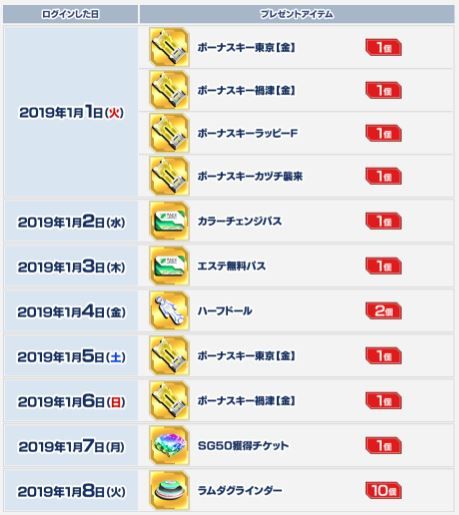The width and height of the screenshot is (459, 515).
Task: Click the 10個 quantity badge for ラムダグラインダー
Action: (384, 490)
